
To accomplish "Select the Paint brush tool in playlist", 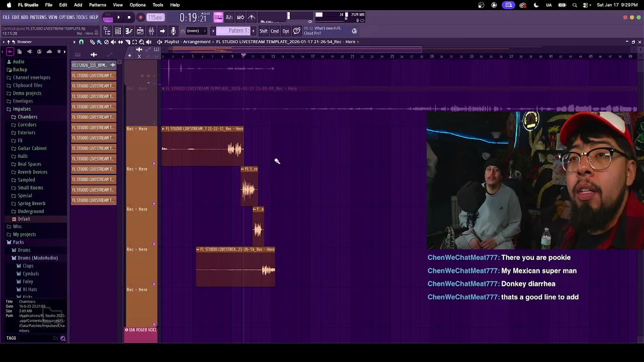I will point(99,42).
